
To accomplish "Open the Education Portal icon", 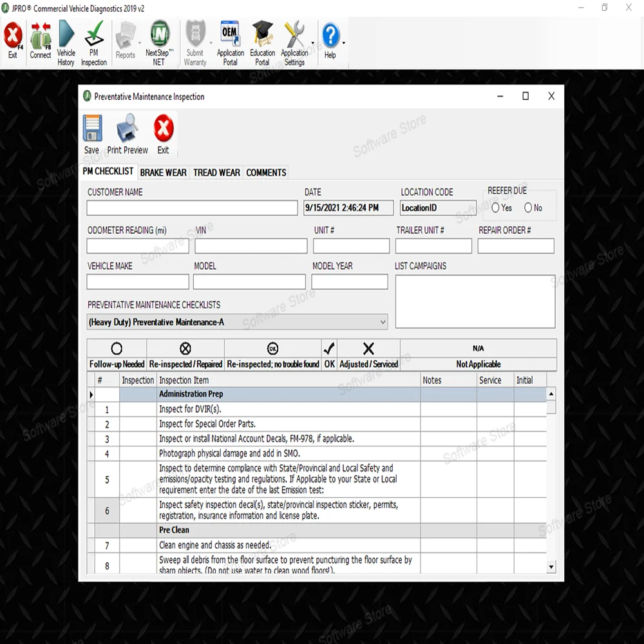I will (263, 33).
